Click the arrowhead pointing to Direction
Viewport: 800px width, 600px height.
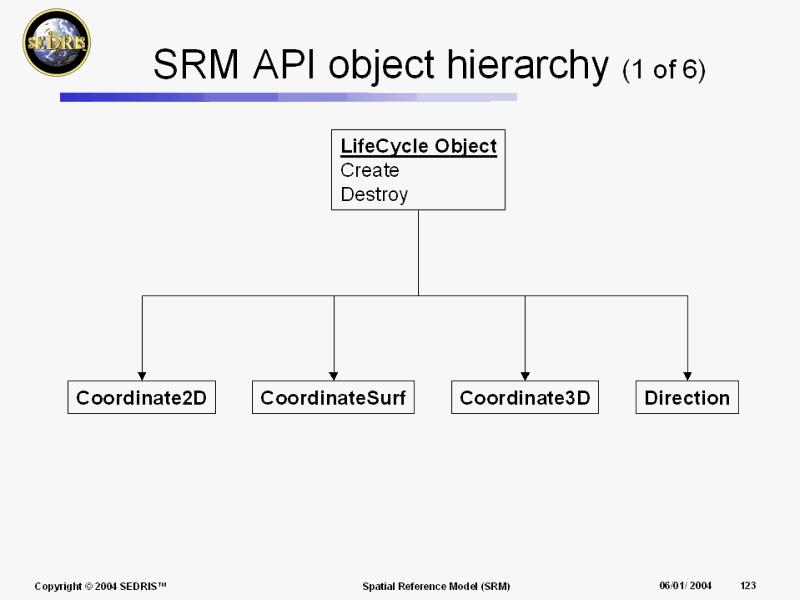[687, 374]
